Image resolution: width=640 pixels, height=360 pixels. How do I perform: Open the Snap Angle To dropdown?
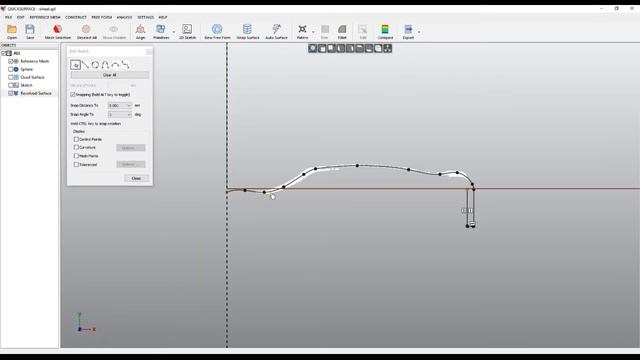[120, 115]
